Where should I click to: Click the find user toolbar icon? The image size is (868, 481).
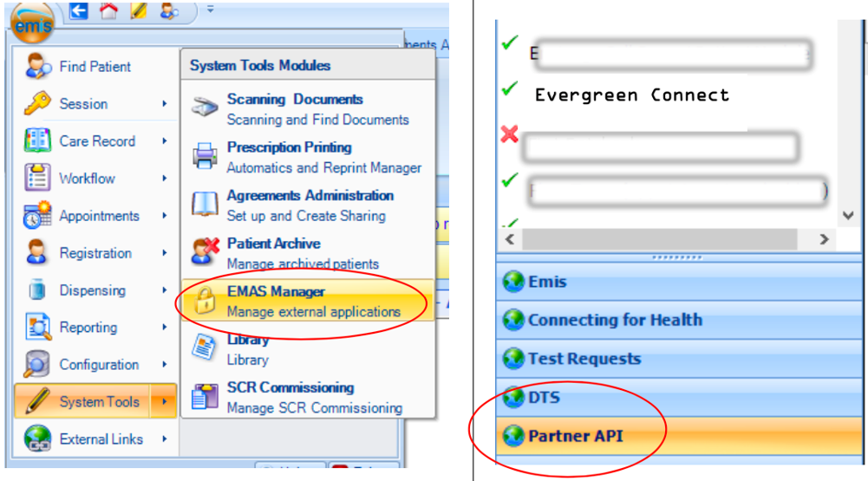[x=169, y=10]
